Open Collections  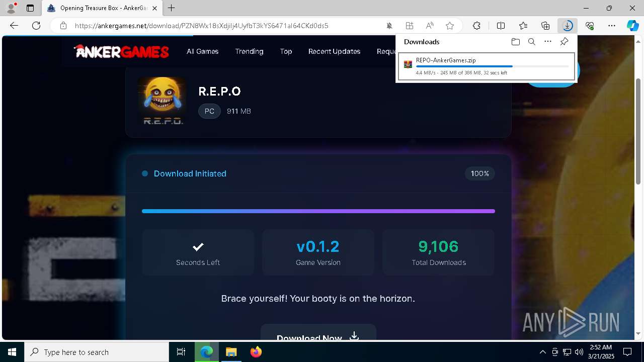tap(545, 26)
